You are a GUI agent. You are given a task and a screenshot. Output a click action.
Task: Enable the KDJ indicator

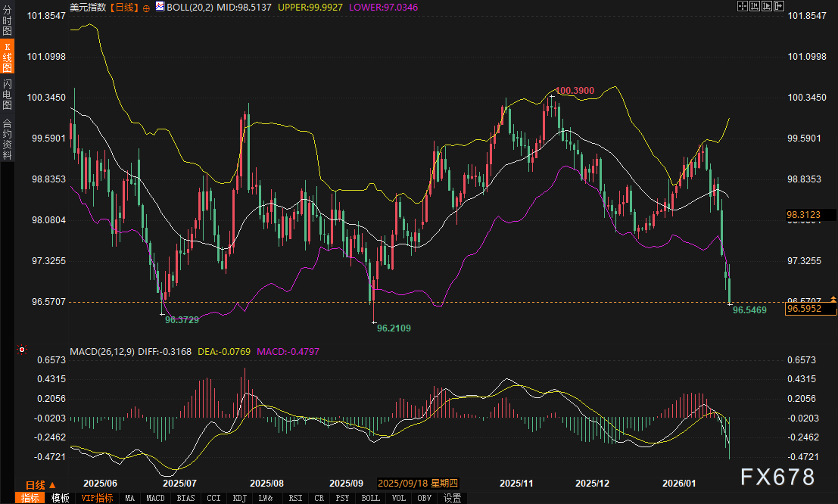pos(239,498)
